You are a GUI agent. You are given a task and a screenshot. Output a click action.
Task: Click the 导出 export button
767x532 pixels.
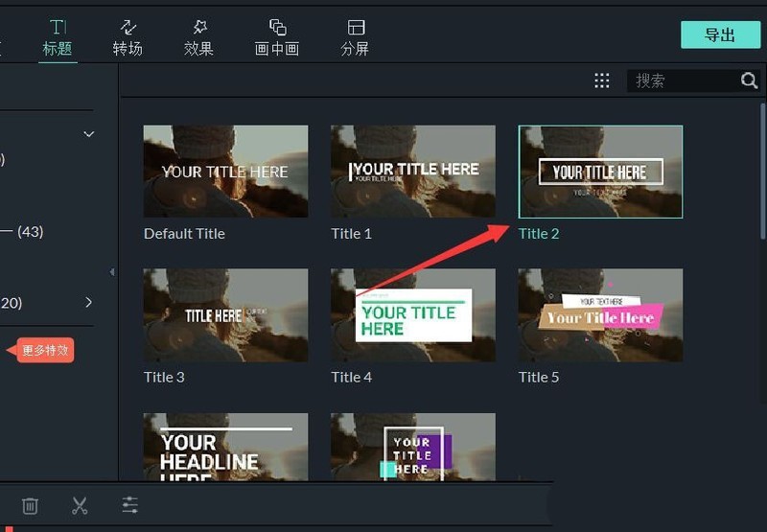point(720,35)
